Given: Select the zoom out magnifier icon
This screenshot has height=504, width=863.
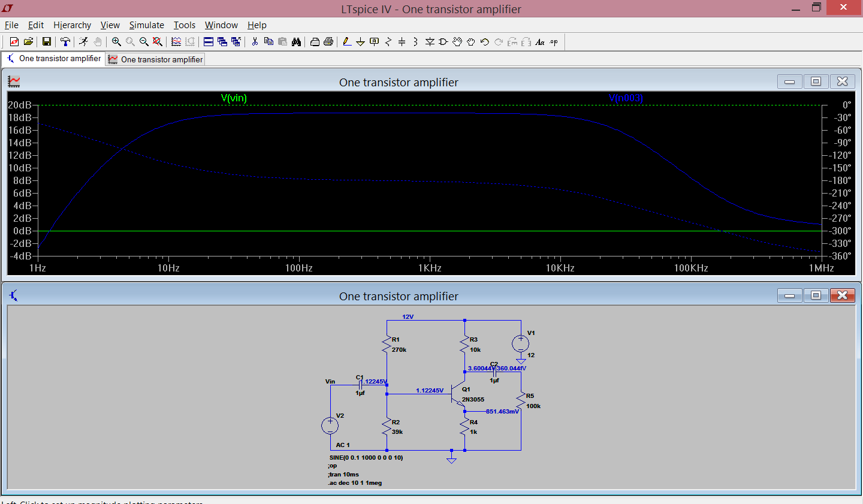Looking at the screenshot, I should pyautogui.click(x=144, y=41).
